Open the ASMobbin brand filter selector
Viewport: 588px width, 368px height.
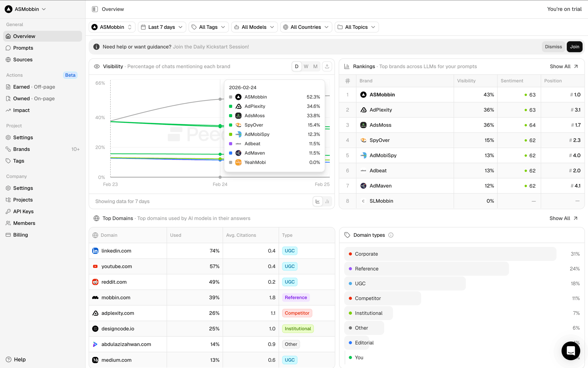point(112,27)
